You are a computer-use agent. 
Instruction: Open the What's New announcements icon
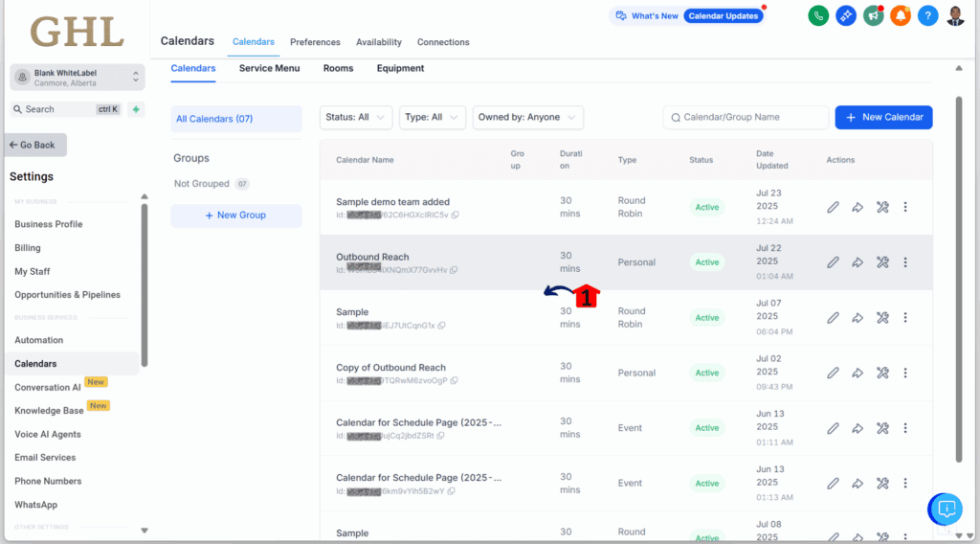tap(620, 15)
